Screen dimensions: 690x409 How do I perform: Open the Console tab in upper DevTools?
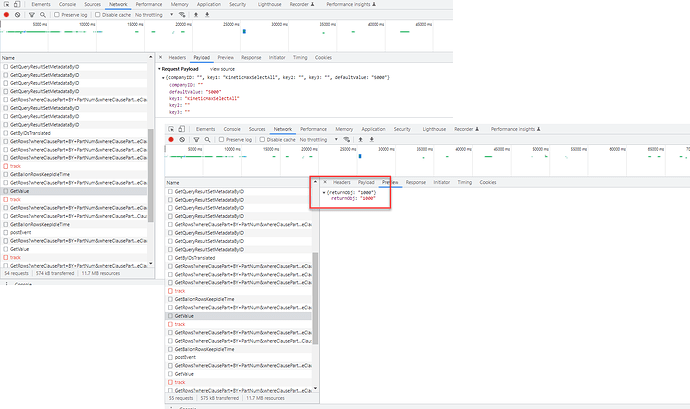[x=67, y=4]
